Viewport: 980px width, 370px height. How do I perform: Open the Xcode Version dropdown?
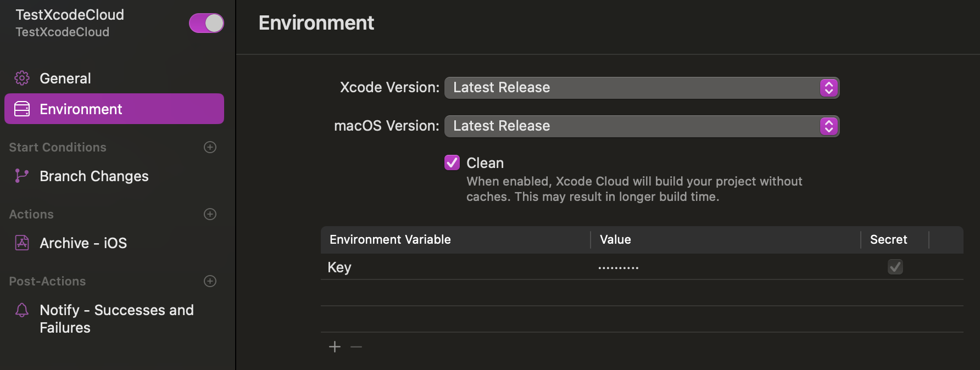tap(641, 88)
